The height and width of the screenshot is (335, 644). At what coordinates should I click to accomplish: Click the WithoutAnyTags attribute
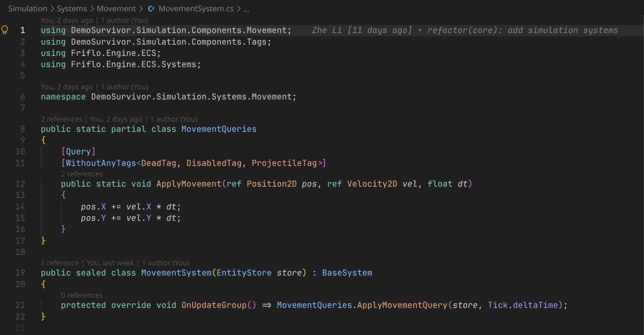point(101,163)
